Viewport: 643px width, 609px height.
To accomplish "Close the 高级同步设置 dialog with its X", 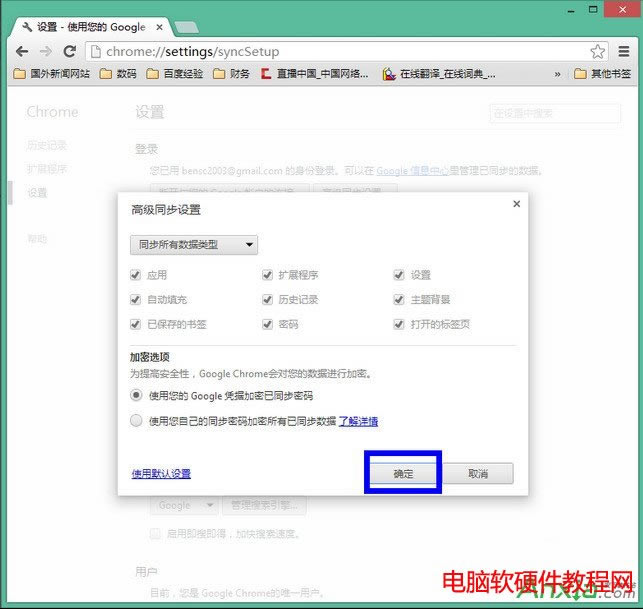I will click(x=517, y=204).
